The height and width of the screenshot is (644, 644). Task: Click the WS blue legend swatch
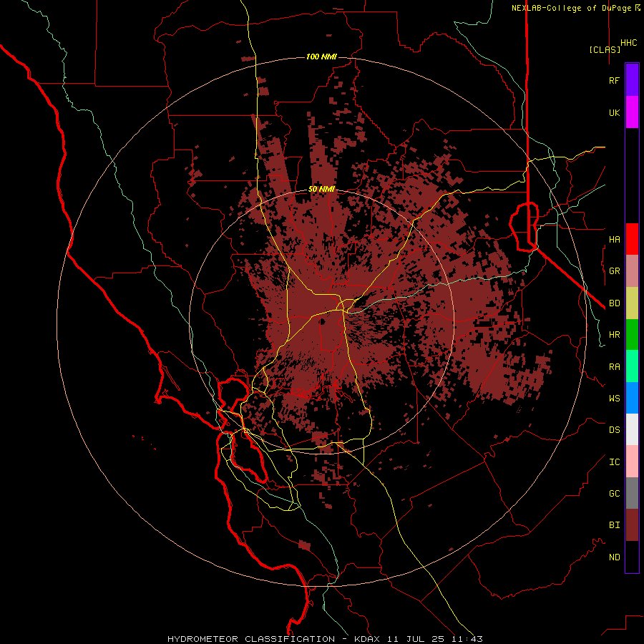632,398
